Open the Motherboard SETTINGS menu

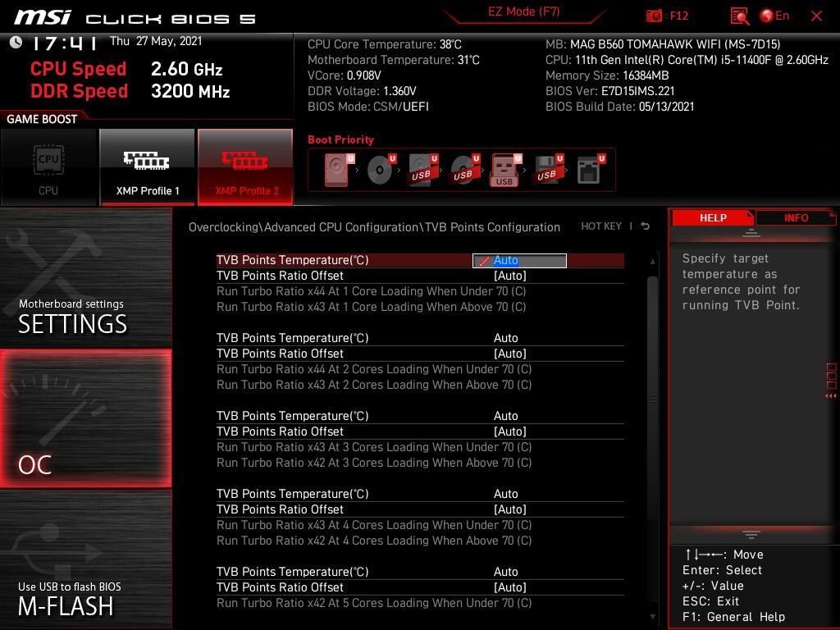[85, 277]
